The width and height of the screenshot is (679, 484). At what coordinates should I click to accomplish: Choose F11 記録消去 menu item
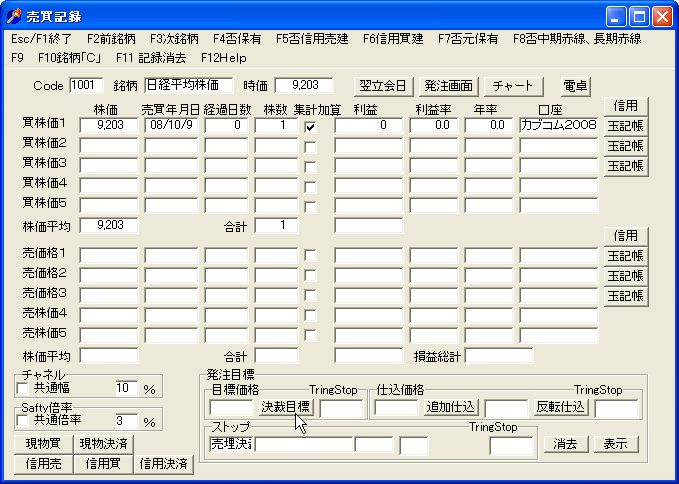151,58
